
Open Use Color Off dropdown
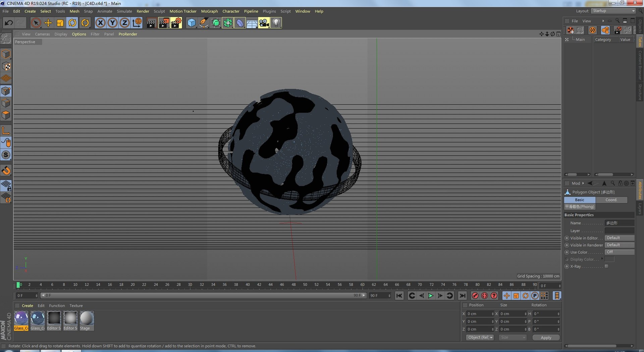coord(620,252)
